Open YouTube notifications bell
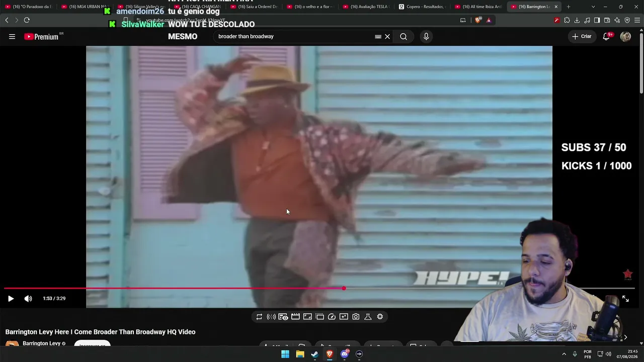This screenshot has width=644, height=362. coord(607,37)
